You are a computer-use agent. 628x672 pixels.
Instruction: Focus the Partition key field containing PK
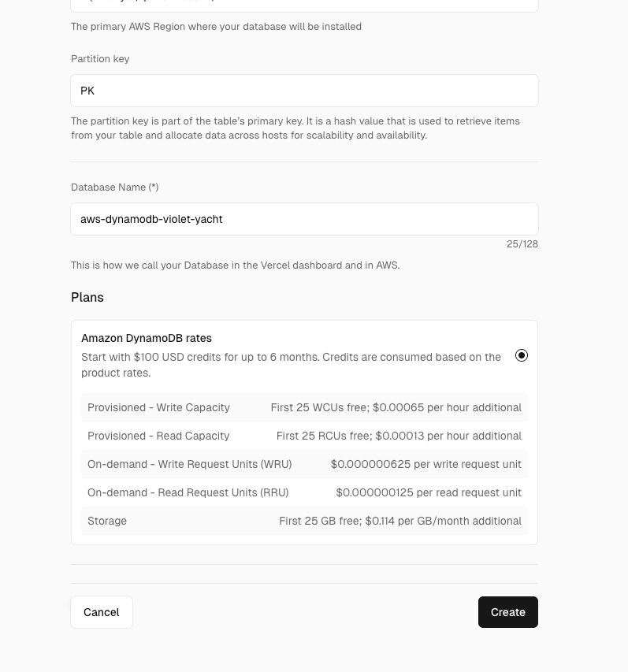(304, 91)
